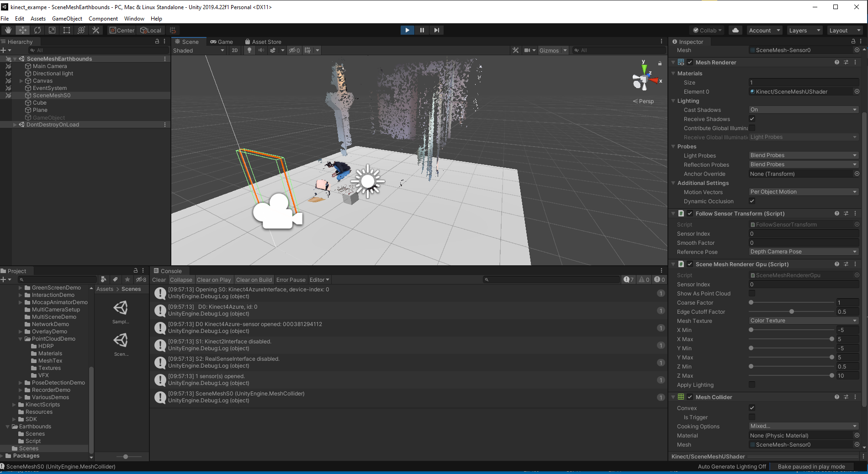Enable Is Trigger checkbox

pos(752,417)
